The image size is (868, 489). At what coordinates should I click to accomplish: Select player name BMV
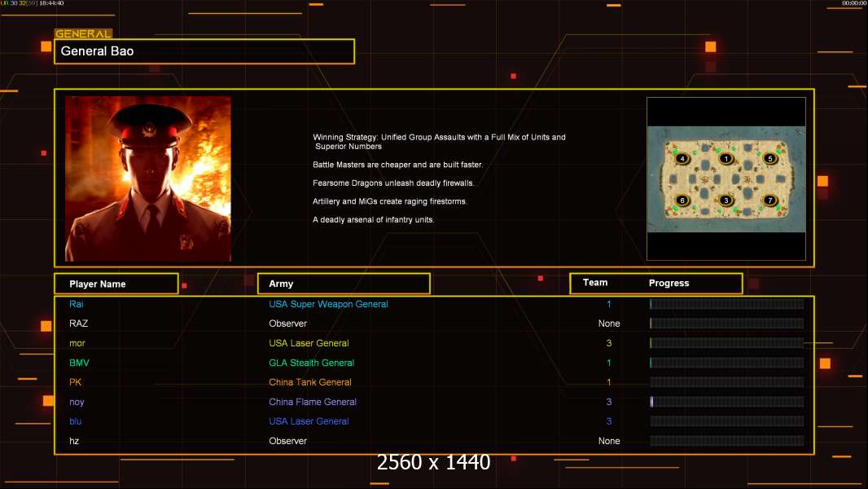click(x=79, y=363)
